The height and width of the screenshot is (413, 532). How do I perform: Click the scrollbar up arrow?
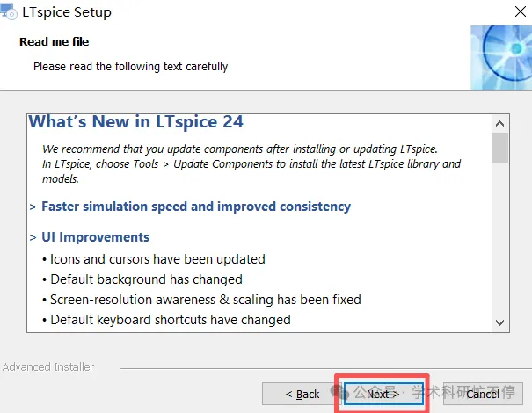pyautogui.click(x=499, y=124)
